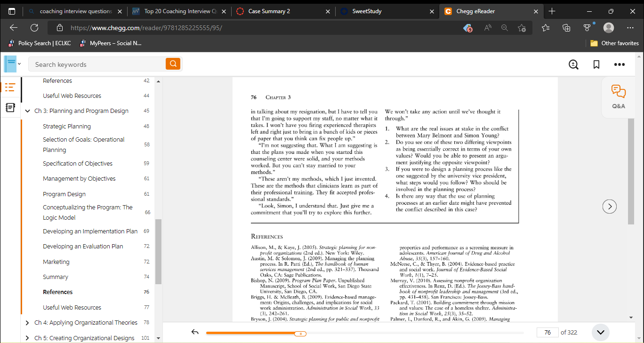The height and width of the screenshot is (343, 644).
Task: Click the down chevron beside page count
Action: [600, 332]
